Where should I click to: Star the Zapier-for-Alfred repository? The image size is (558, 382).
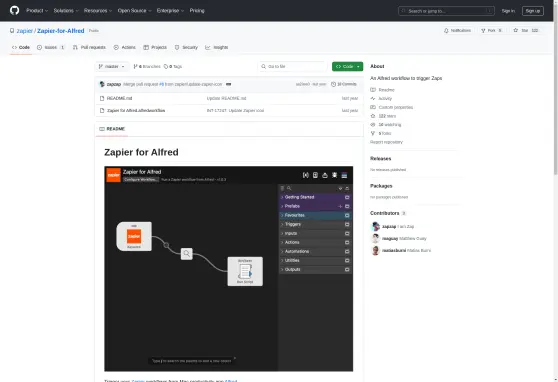[526, 31]
